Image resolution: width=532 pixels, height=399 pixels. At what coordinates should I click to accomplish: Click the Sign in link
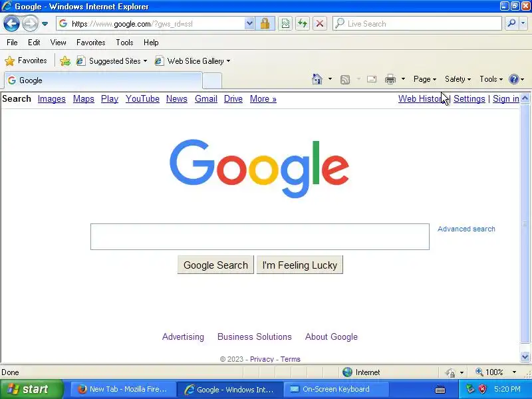tap(506, 98)
